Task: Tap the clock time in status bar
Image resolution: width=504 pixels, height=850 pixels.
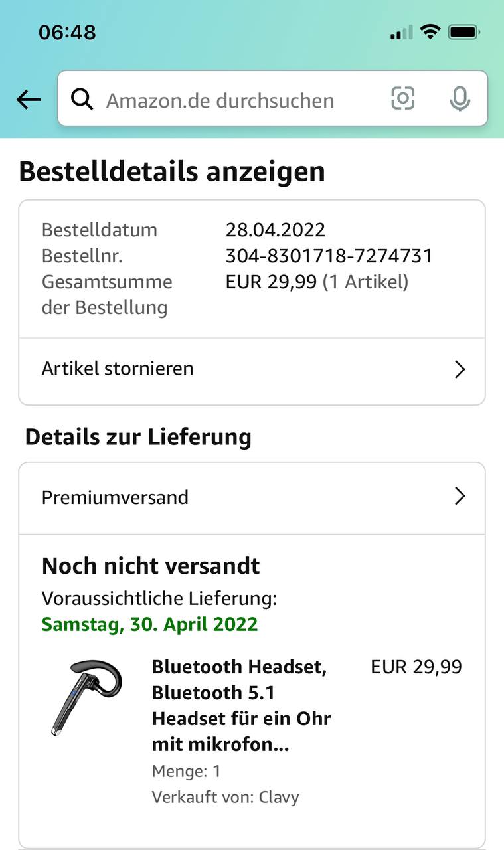Action: [67, 32]
